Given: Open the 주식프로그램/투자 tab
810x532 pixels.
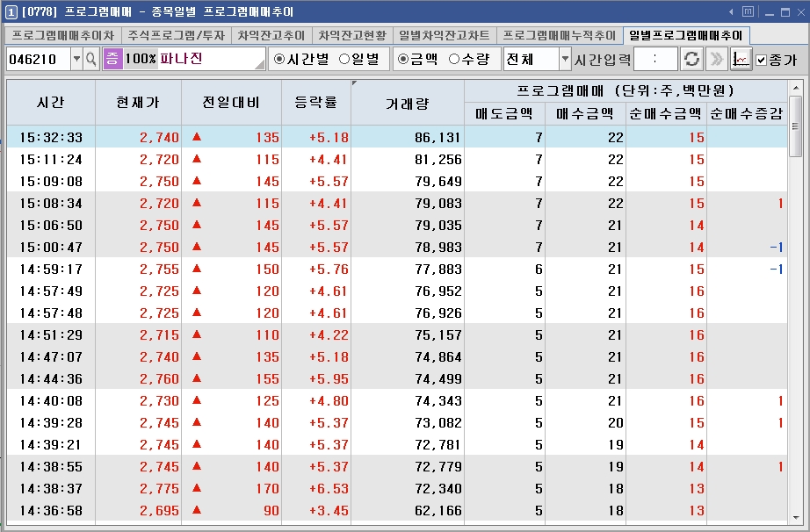Looking at the screenshot, I should 176,35.
